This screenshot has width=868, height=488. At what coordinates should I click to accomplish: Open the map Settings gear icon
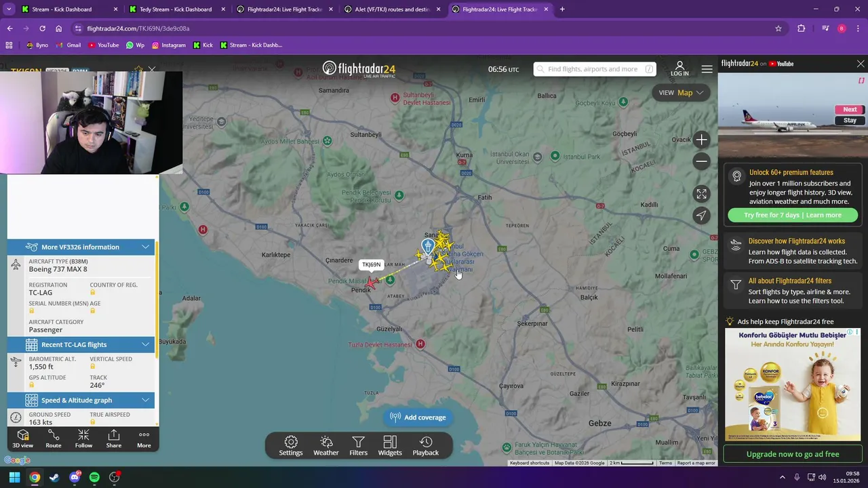click(x=291, y=446)
